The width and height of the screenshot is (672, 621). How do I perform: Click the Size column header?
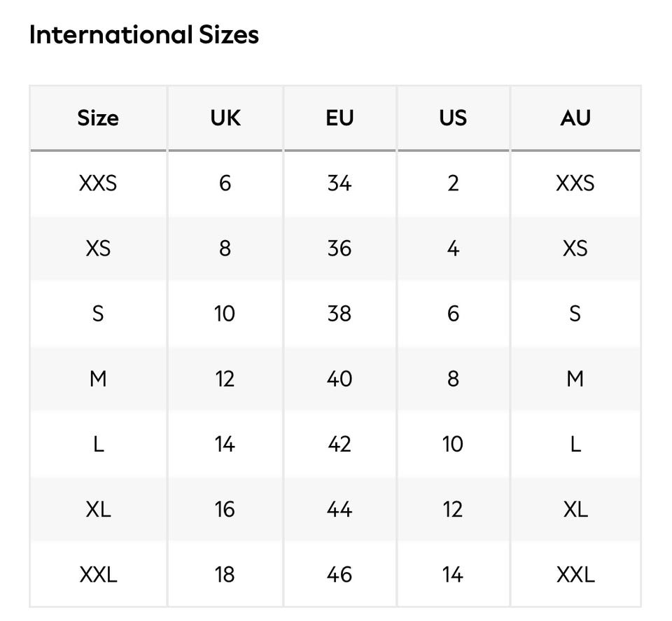coord(98,118)
